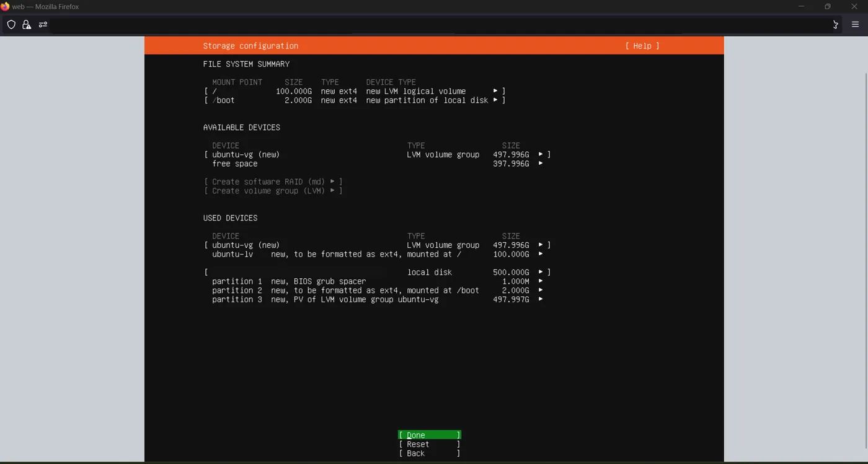Screen dimensions: 868x464
Task: Click the "500.000G" local disk size
Action: (511, 273)
